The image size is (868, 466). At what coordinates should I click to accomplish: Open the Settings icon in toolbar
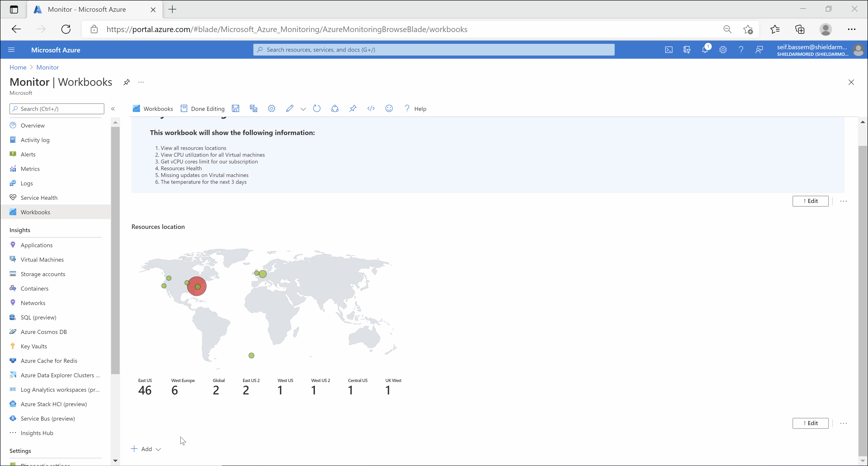pyautogui.click(x=272, y=108)
